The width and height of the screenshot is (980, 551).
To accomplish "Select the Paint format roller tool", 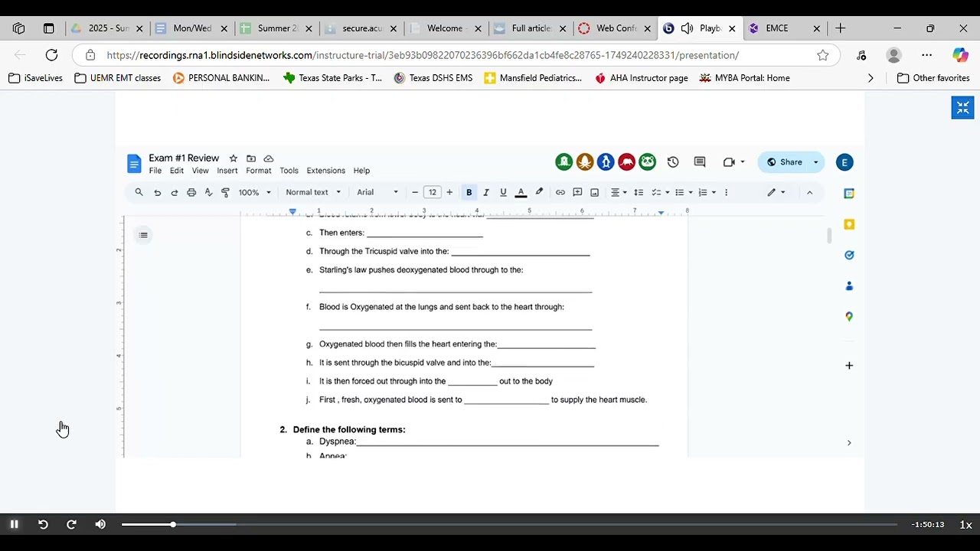I will pyautogui.click(x=225, y=192).
